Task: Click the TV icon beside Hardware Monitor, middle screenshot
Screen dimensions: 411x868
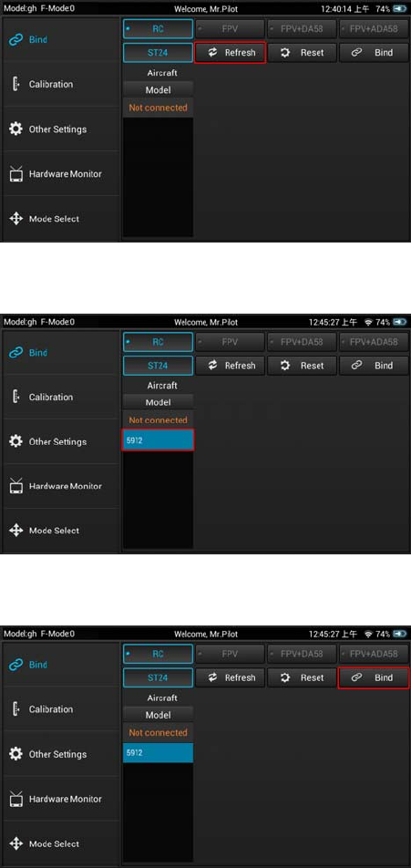Action: (x=16, y=486)
